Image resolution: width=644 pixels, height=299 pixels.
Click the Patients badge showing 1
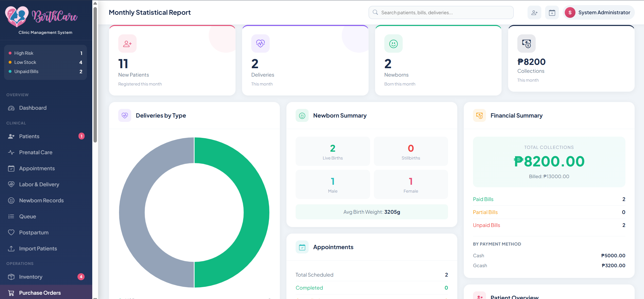point(82,136)
